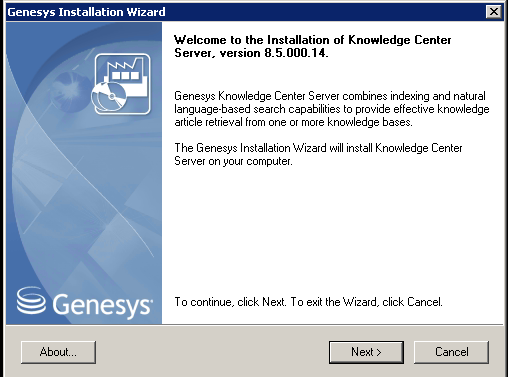Click the version number 8.5.000.14

pyautogui.click(x=296, y=53)
